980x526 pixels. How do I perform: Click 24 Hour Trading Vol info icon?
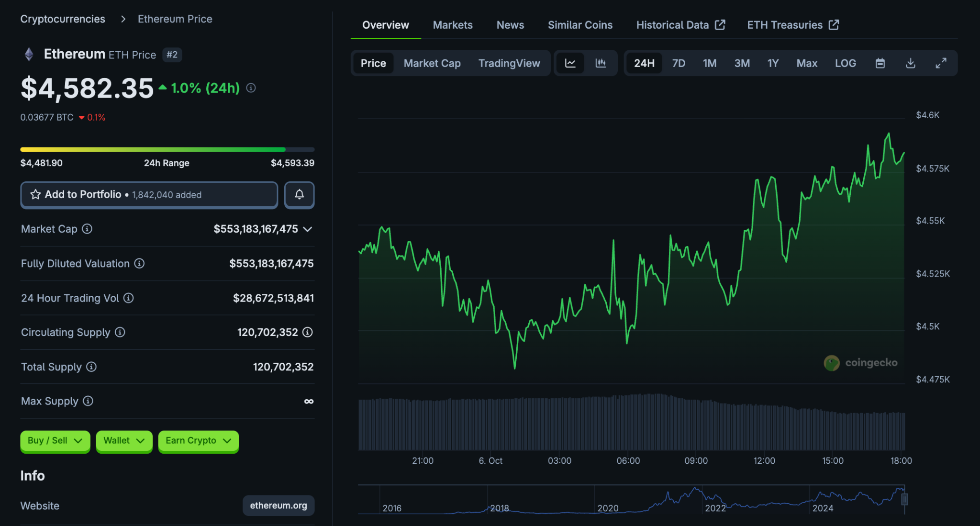[129, 298]
